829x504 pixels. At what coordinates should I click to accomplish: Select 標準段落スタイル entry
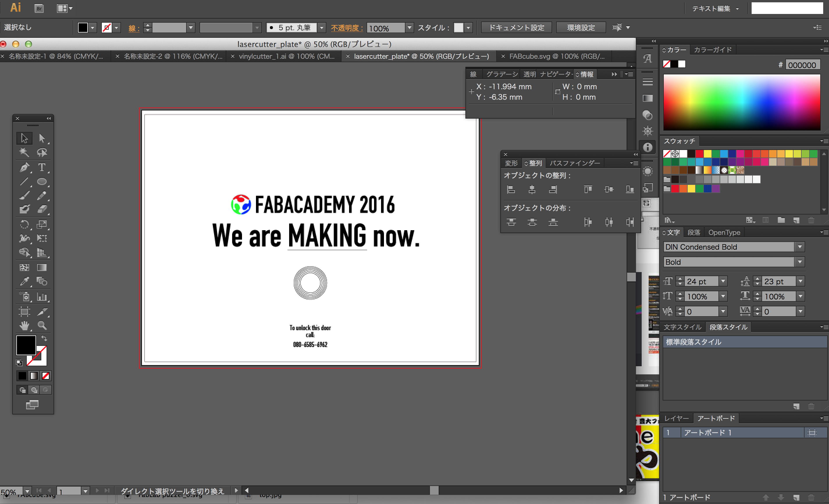click(x=745, y=342)
